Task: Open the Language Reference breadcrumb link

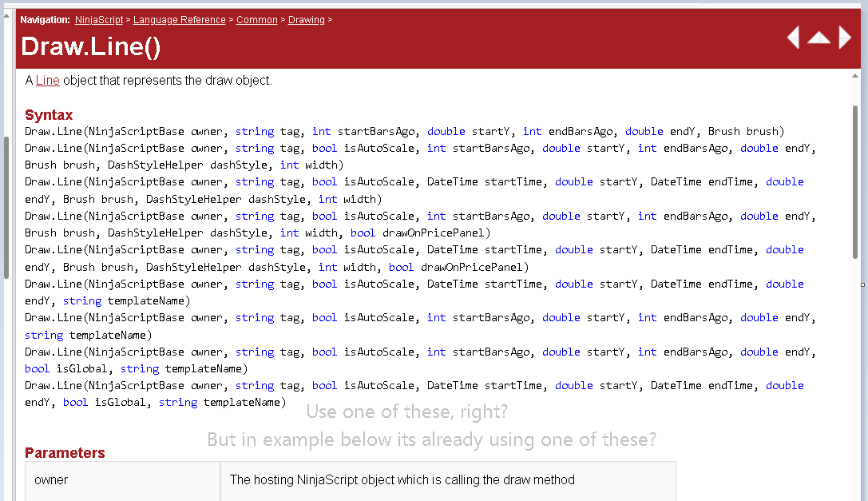Action: [x=180, y=20]
